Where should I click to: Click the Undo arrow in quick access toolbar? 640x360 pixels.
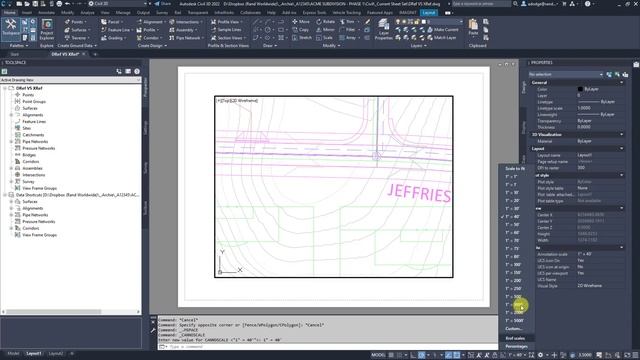(68, 4)
